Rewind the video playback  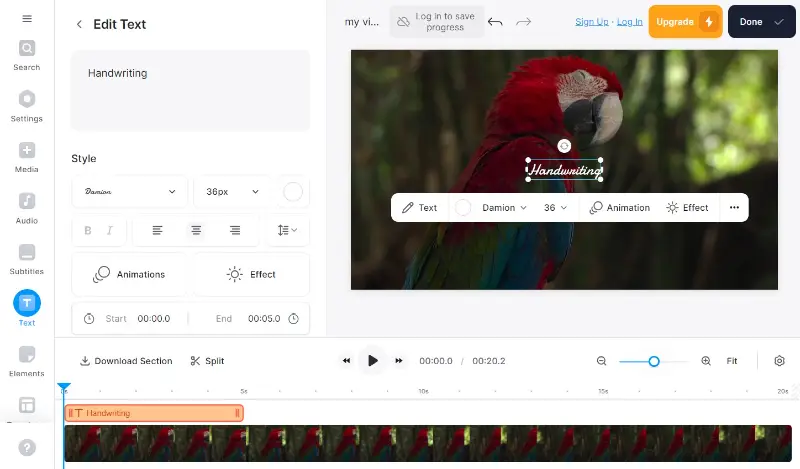346,361
